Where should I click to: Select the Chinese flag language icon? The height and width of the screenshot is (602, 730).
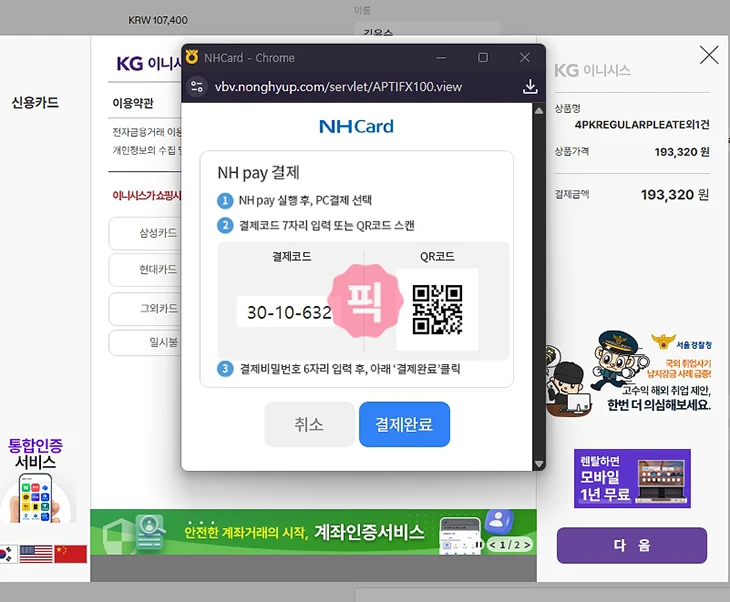[70, 554]
